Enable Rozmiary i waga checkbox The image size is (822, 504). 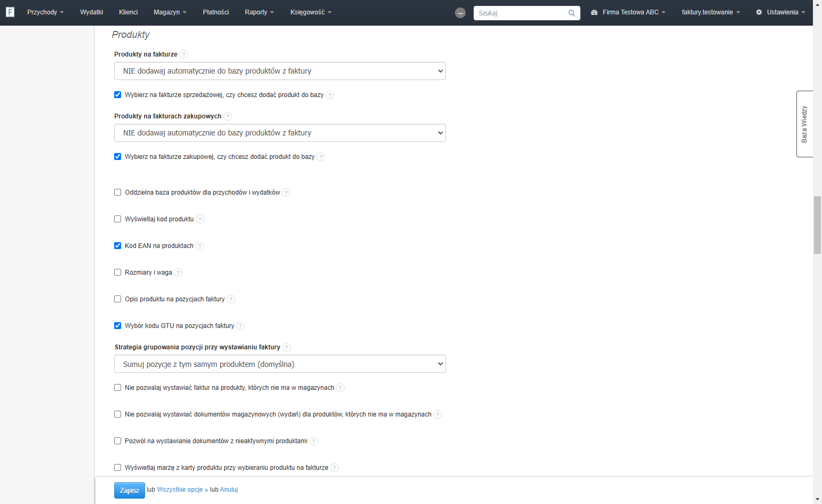(118, 273)
